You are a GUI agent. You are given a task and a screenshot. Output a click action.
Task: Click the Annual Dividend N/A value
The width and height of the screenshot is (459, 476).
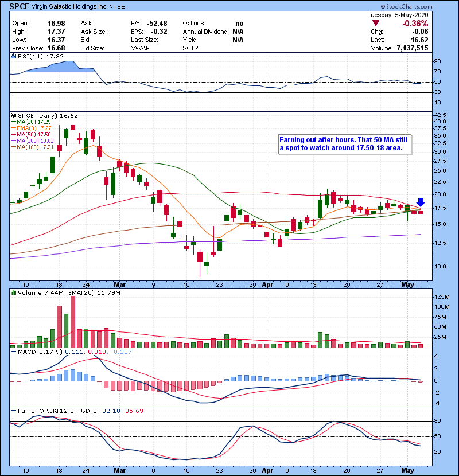[238, 32]
